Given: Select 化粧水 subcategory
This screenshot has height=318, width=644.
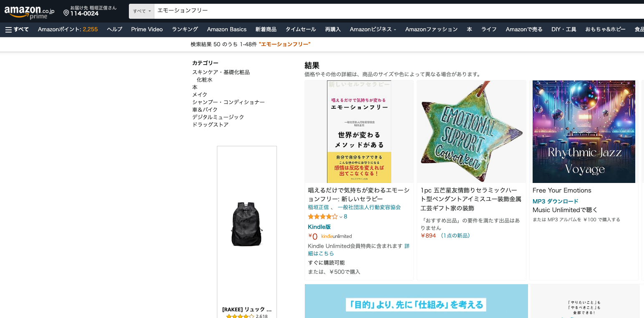Looking at the screenshot, I should pyautogui.click(x=204, y=80).
